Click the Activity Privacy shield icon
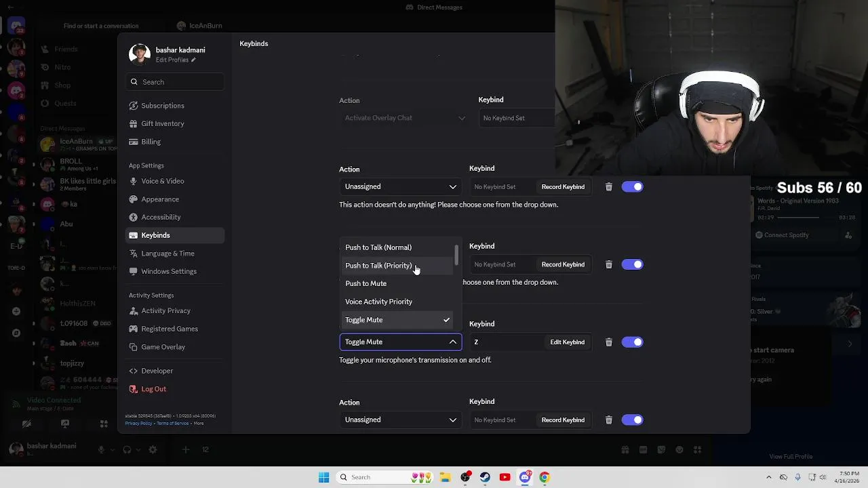Screen dimensions: 868x488 tap(134, 311)
